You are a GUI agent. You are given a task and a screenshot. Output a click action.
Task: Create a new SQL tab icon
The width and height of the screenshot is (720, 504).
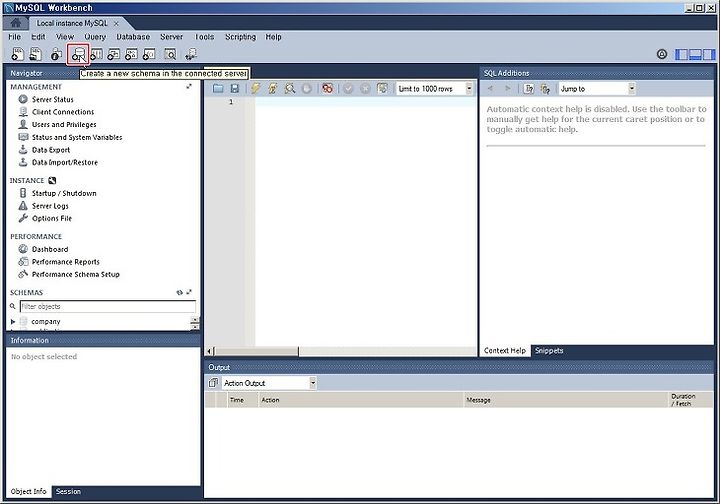(x=17, y=54)
